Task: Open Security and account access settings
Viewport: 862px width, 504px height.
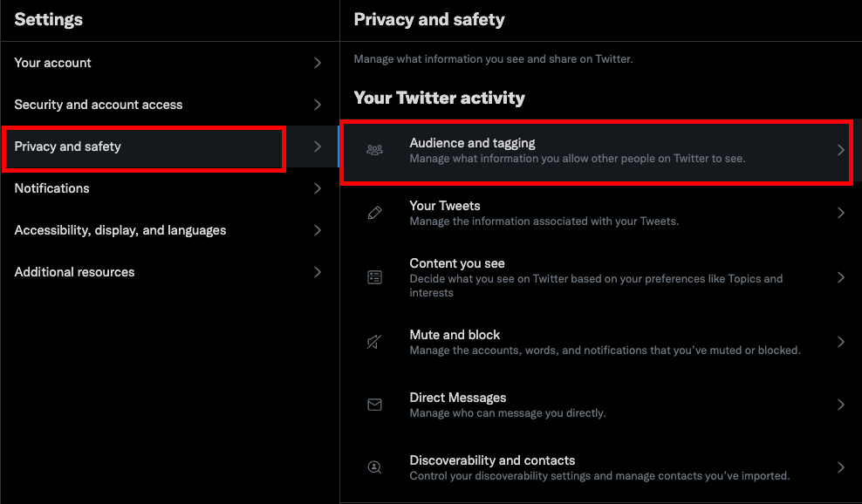Action: [170, 105]
